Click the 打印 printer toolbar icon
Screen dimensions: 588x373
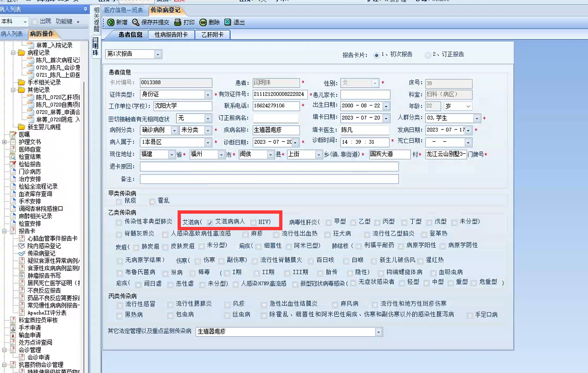pos(178,22)
